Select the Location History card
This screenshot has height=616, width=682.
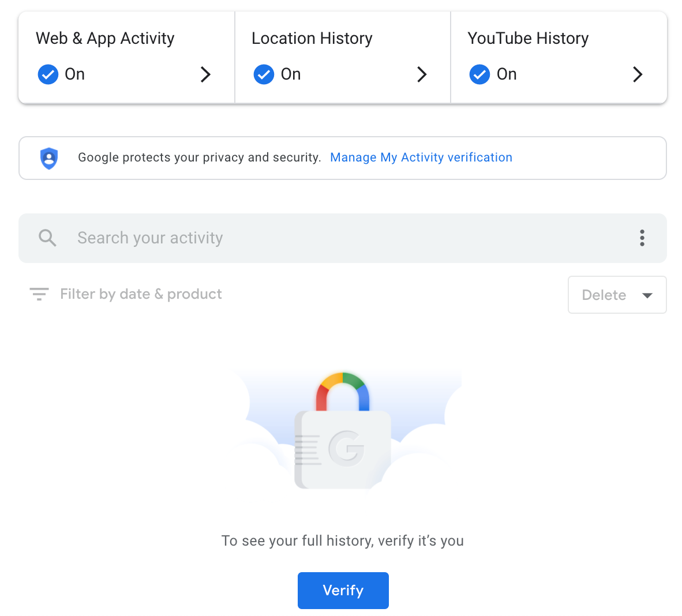point(342,56)
